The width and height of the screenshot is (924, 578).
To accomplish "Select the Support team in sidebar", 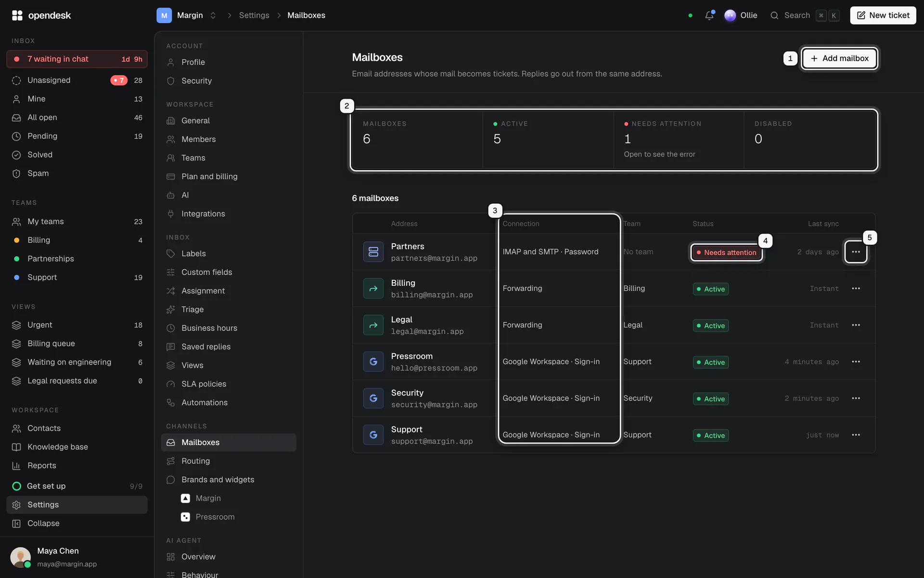I will coord(77,277).
